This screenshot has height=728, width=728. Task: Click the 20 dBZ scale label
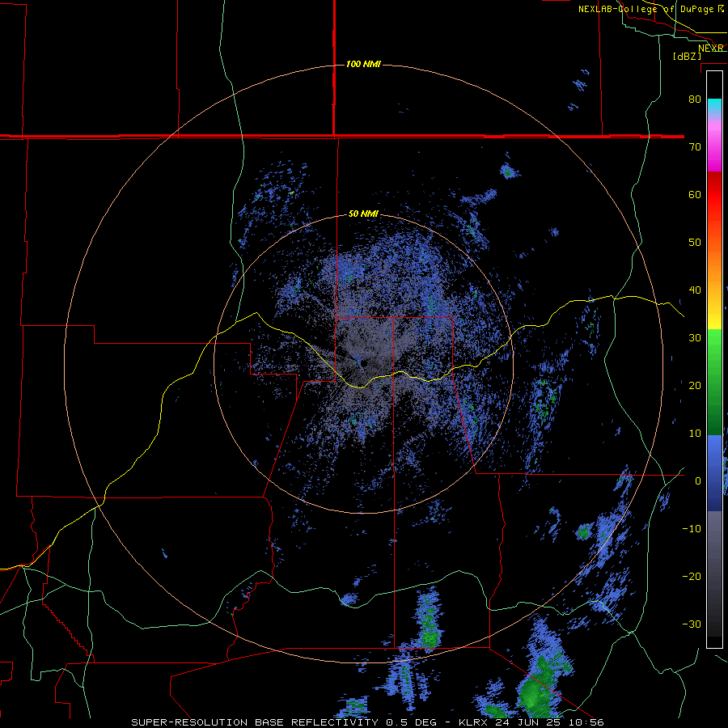(x=695, y=385)
